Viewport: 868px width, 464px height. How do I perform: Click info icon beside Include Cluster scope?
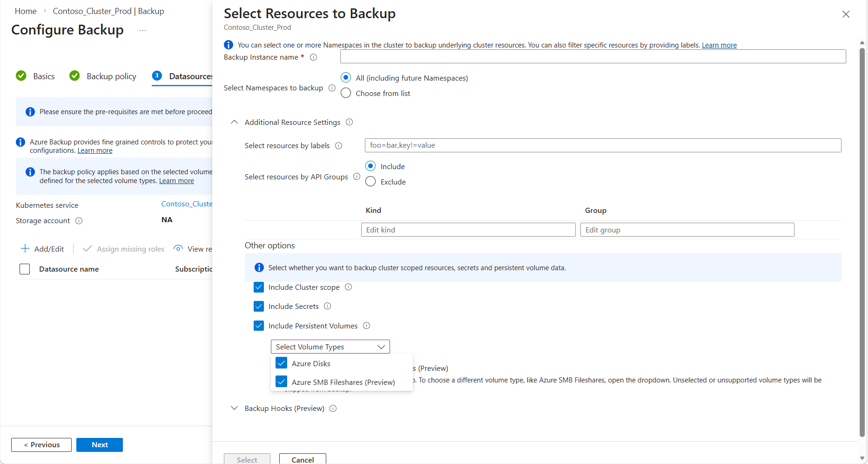coord(348,287)
